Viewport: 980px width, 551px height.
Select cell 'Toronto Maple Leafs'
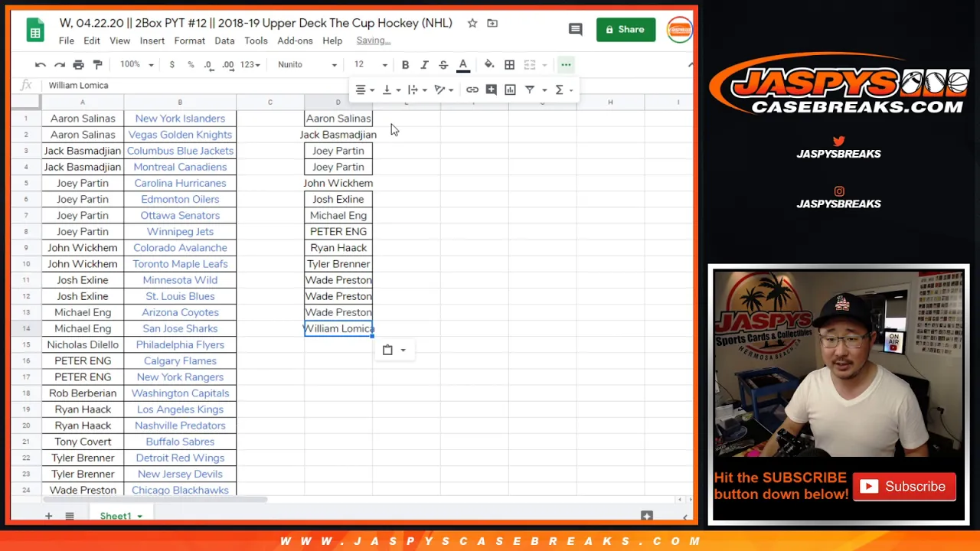180,264
